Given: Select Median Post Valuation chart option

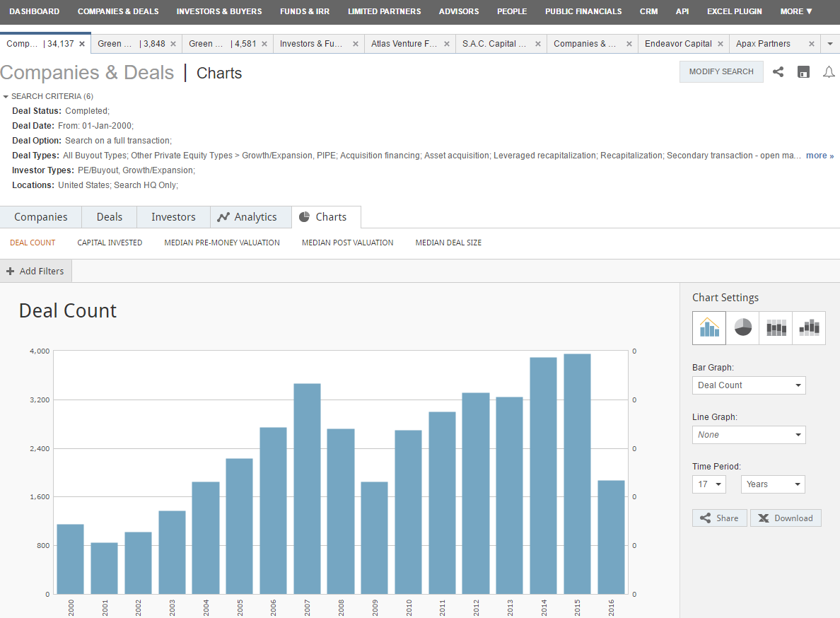Looking at the screenshot, I should (347, 243).
